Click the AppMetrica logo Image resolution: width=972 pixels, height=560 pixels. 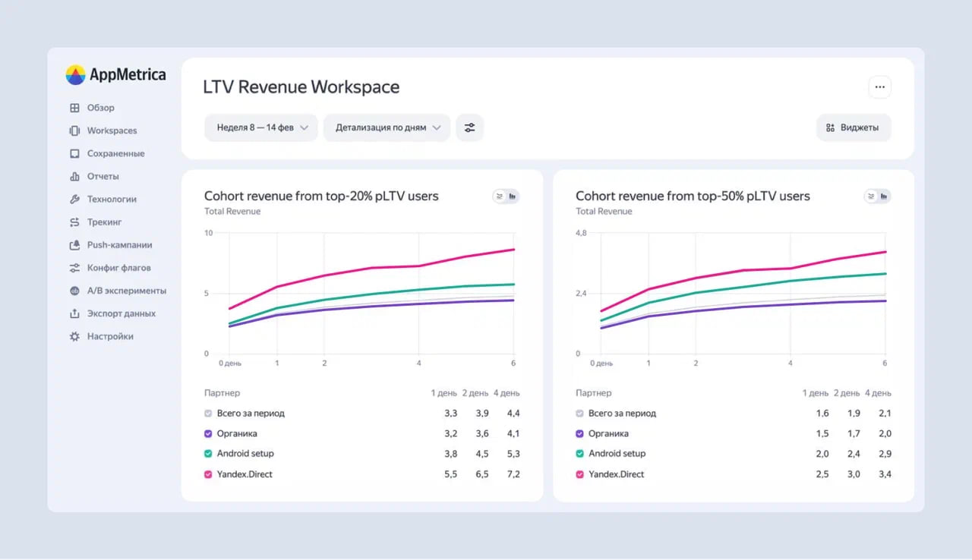coord(115,74)
